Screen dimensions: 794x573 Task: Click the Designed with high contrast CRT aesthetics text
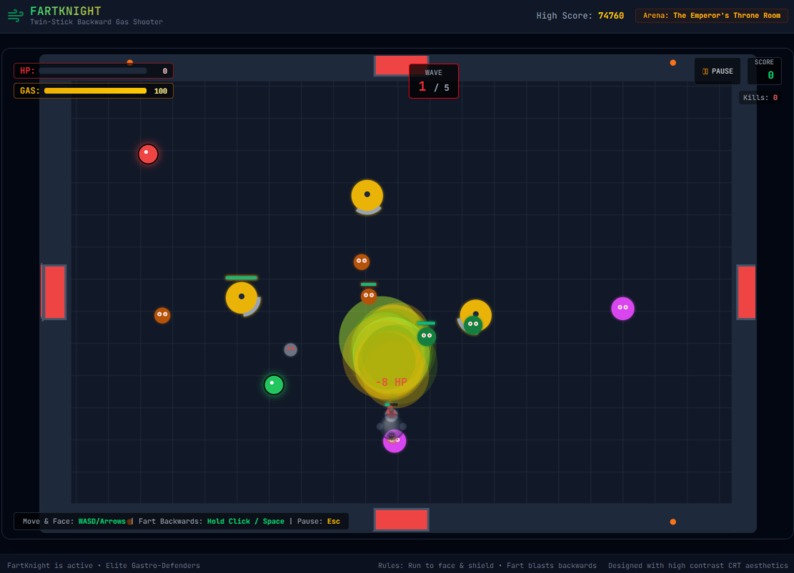698,565
